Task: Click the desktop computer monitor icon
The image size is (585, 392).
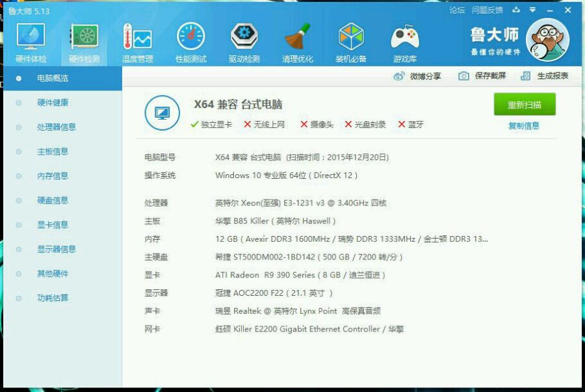Action: pos(162,112)
